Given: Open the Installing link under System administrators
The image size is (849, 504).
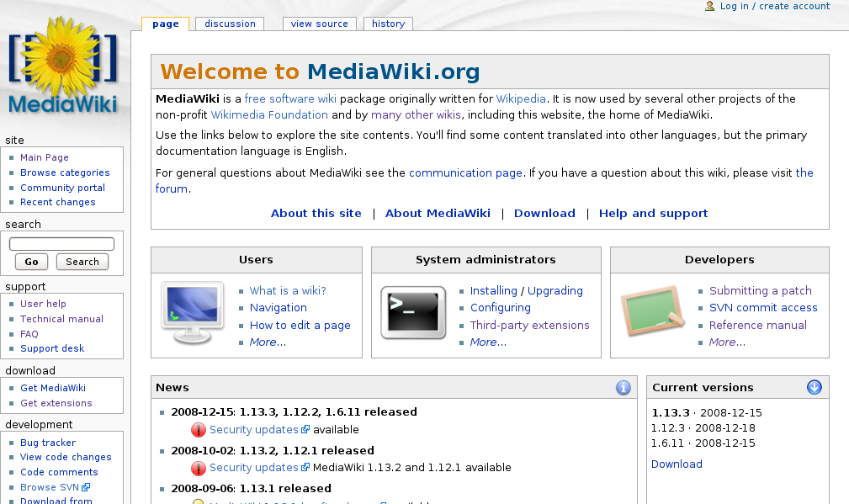Looking at the screenshot, I should pyautogui.click(x=494, y=291).
